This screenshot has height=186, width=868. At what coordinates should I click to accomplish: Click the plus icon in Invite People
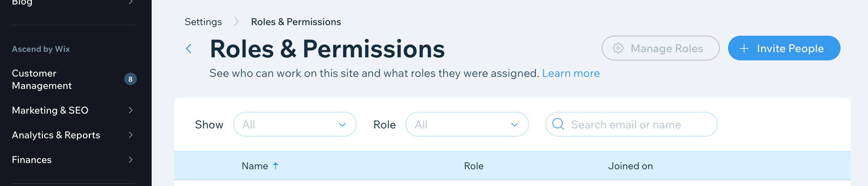coord(744,48)
